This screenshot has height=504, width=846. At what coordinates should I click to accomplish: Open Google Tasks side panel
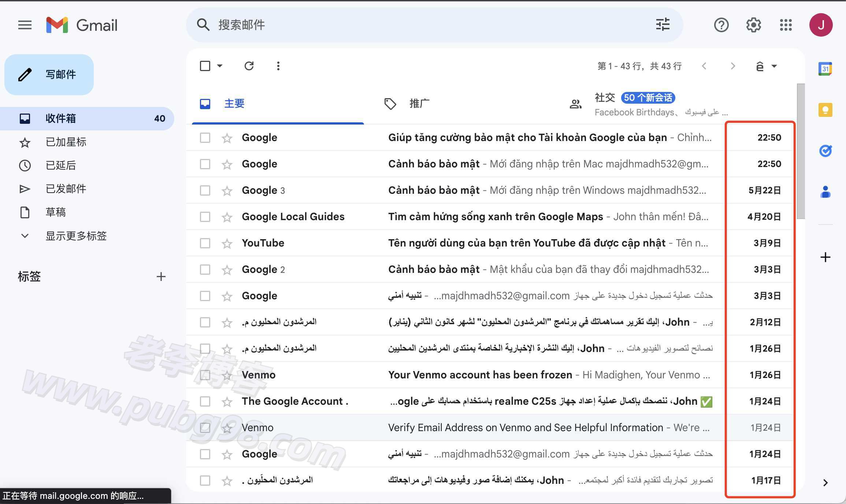click(x=825, y=151)
